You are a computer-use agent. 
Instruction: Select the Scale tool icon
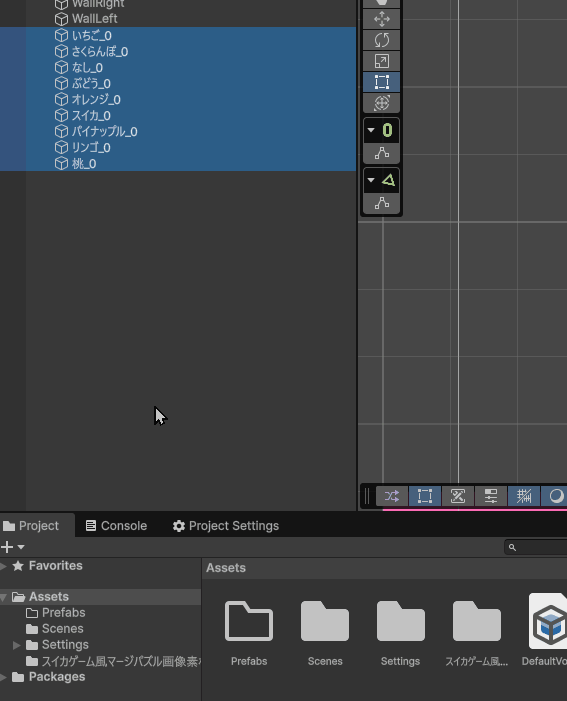381,61
